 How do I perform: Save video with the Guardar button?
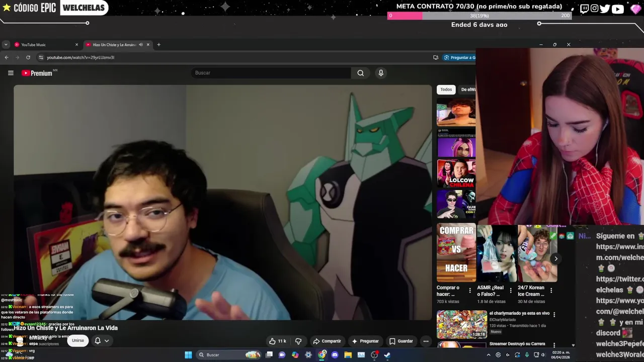coord(401,341)
